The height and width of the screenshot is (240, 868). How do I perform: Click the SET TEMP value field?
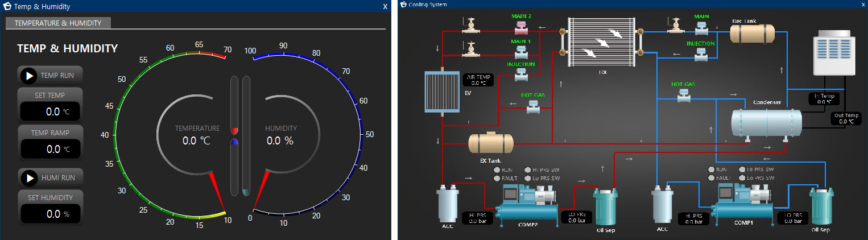(51, 111)
